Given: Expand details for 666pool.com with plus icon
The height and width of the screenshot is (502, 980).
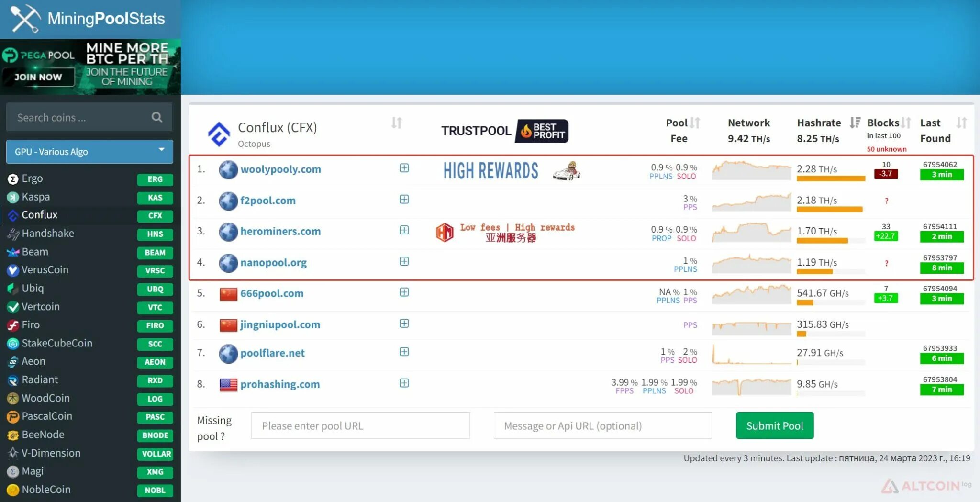Looking at the screenshot, I should (x=404, y=292).
